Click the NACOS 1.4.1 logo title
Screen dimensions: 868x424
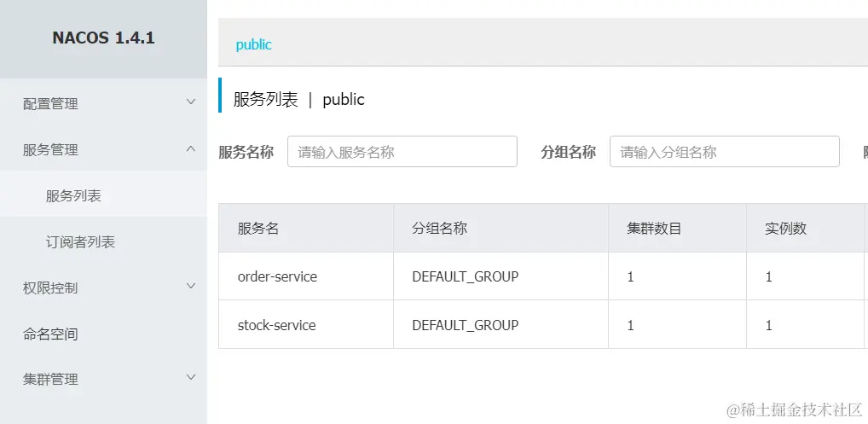coord(103,38)
